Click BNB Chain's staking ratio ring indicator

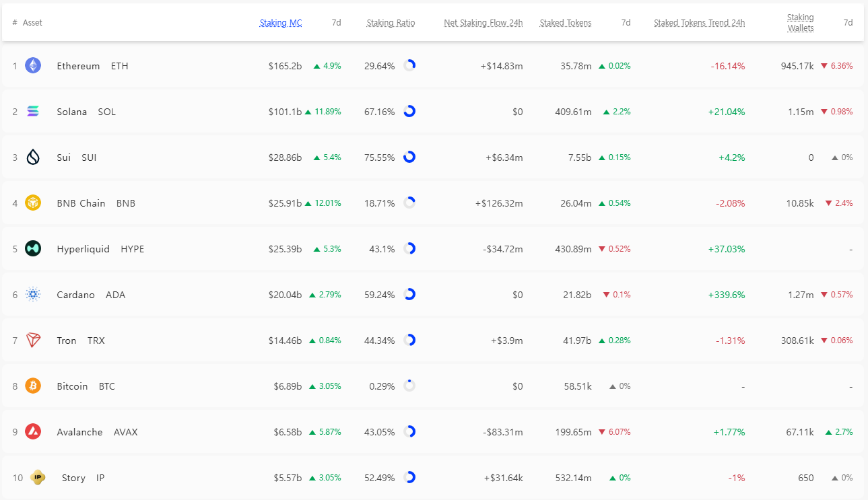click(409, 203)
